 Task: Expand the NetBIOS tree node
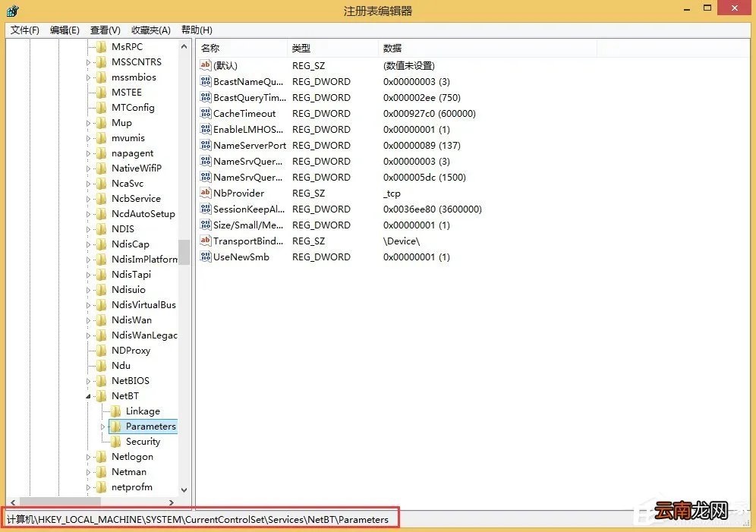click(x=89, y=380)
